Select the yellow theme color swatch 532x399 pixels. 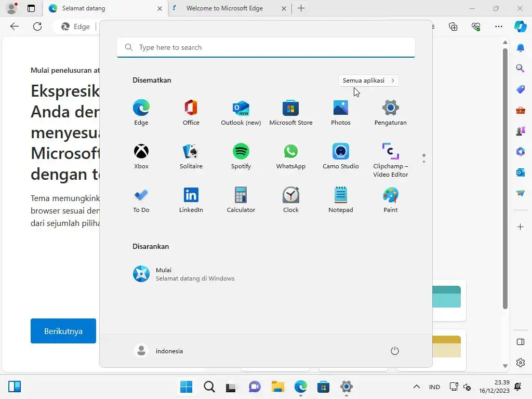[x=446, y=347]
